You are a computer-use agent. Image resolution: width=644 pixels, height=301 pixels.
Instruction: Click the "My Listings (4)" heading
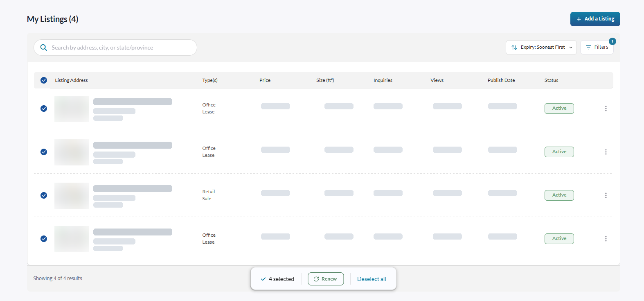point(52,19)
